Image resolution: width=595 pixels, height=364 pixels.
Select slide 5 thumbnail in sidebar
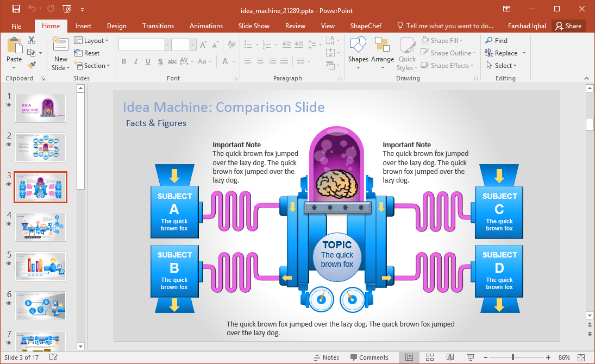tap(40, 266)
